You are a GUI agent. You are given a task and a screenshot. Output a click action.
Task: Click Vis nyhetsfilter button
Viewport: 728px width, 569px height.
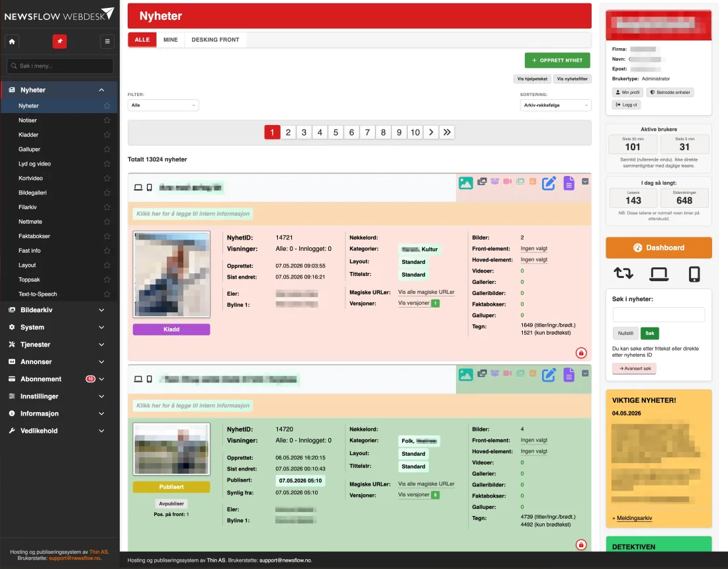(x=572, y=79)
